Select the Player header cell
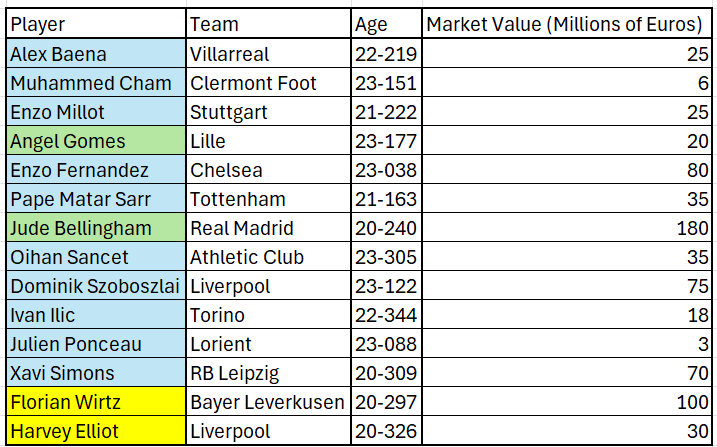Viewport: 717px width, 447px height. point(96,23)
